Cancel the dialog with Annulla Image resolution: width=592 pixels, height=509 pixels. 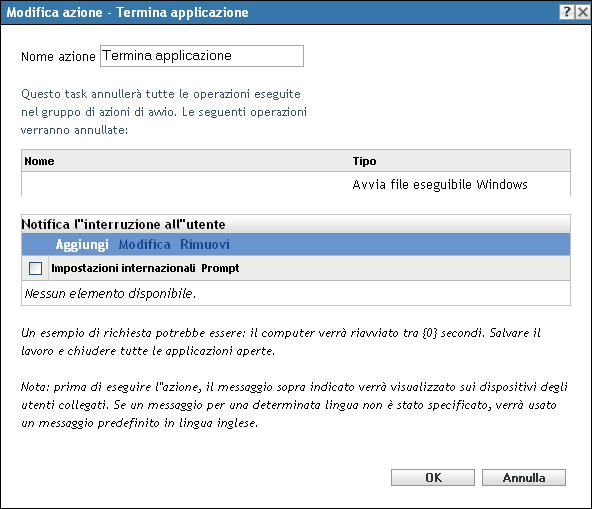pyautogui.click(x=524, y=478)
